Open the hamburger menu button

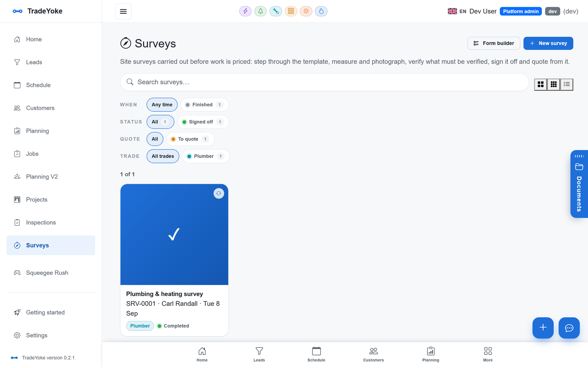(123, 11)
